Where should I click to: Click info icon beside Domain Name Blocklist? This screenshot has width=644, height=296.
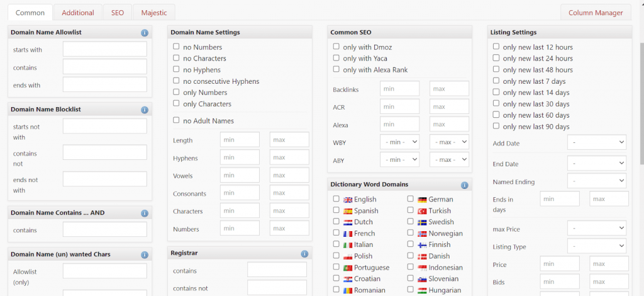coord(145,110)
